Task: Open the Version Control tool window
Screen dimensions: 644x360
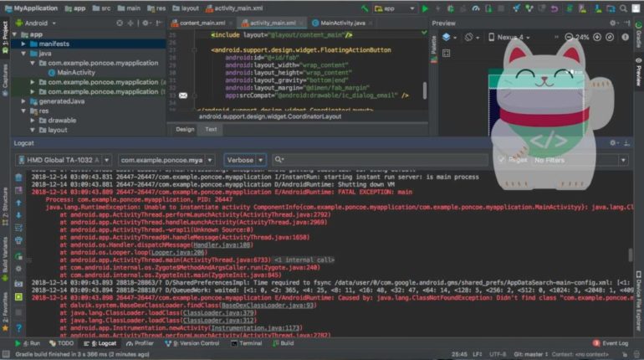Action: (x=195, y=343)
